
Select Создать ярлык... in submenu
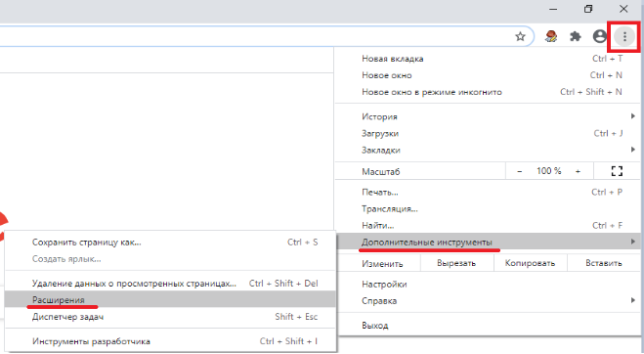pos(170,259)
